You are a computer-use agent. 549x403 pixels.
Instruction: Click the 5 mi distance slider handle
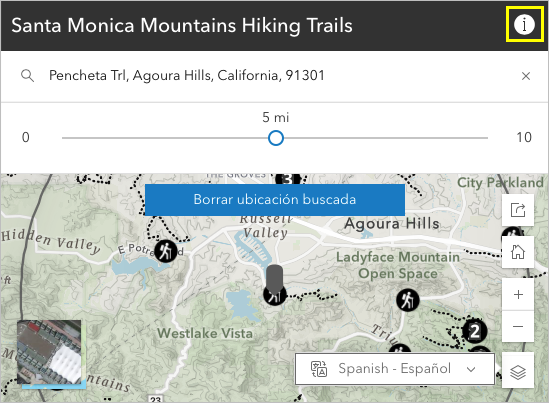pos(276,138)
